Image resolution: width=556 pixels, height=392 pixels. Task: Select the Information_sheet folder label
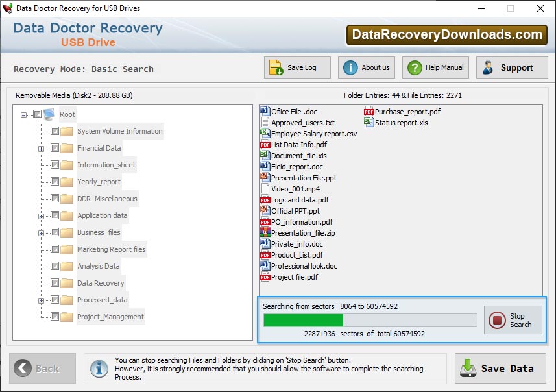click(x=106, y=165)
